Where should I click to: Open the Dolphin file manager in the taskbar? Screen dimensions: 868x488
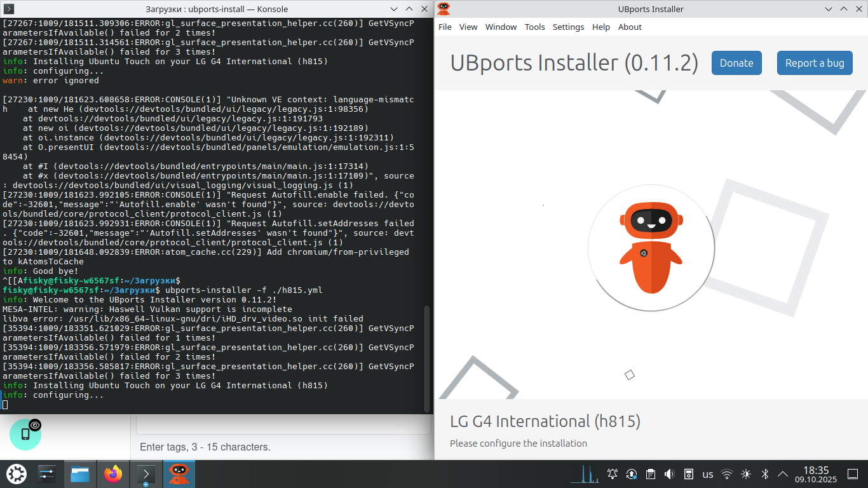click(x=80, y=474)
